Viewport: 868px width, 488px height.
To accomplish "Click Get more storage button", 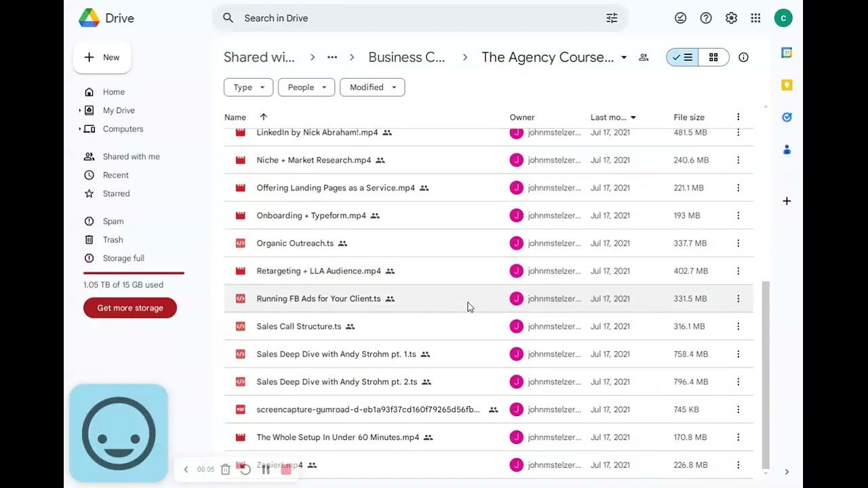I will 130,308.
